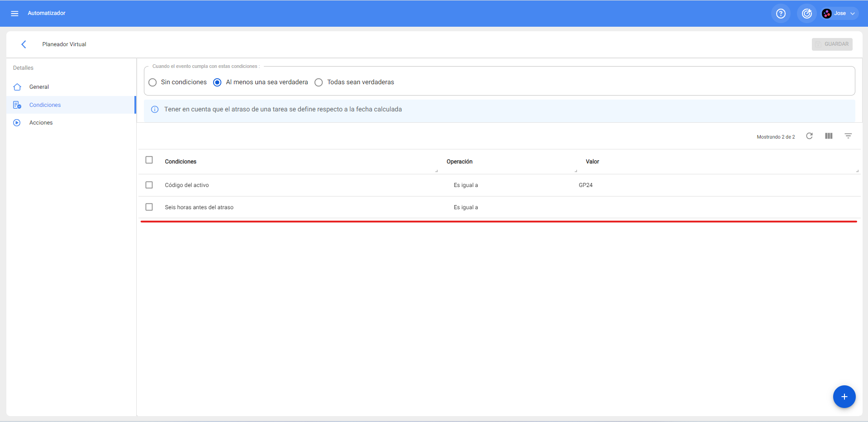The width and height of the screenshot is (868, 422).
Task: Check the select-all checkbox in table header
Action: click(149, 160)
